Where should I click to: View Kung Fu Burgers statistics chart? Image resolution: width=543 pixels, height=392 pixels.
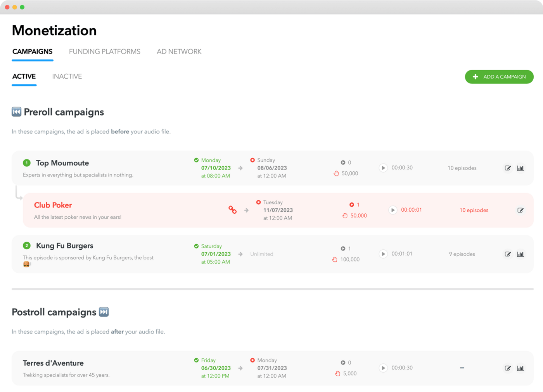521,254
